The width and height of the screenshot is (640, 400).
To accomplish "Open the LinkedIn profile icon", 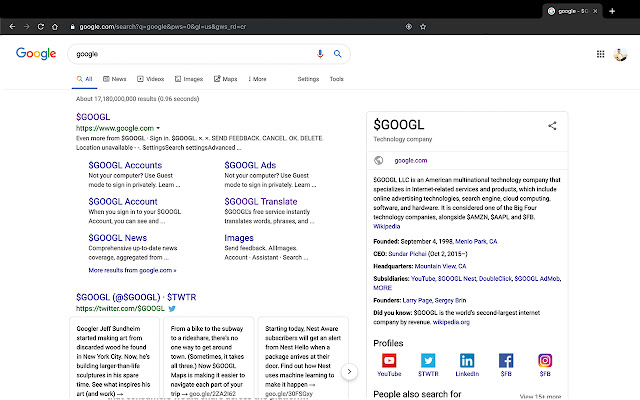I will [x=467, y=361].
